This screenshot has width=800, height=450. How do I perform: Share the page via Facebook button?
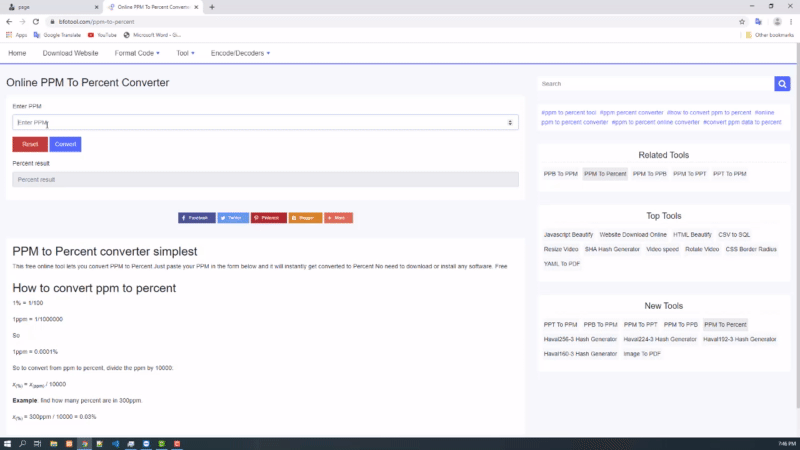pos(196,217)
